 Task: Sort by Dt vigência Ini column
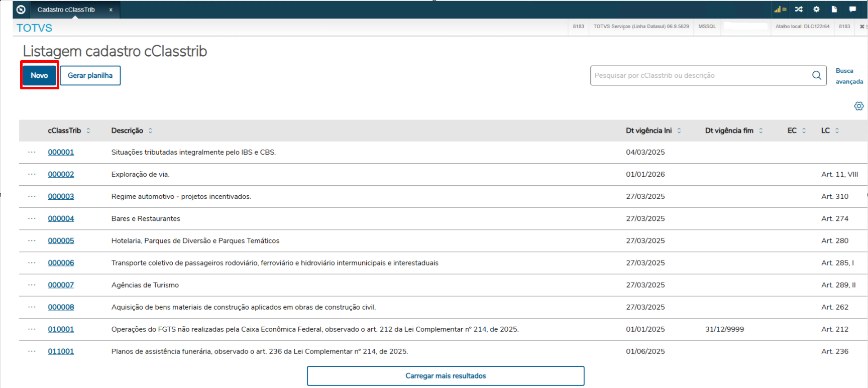tap(679, 131)
